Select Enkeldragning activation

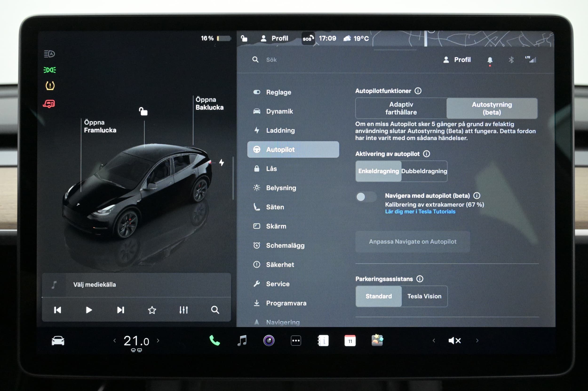point(378,171)
